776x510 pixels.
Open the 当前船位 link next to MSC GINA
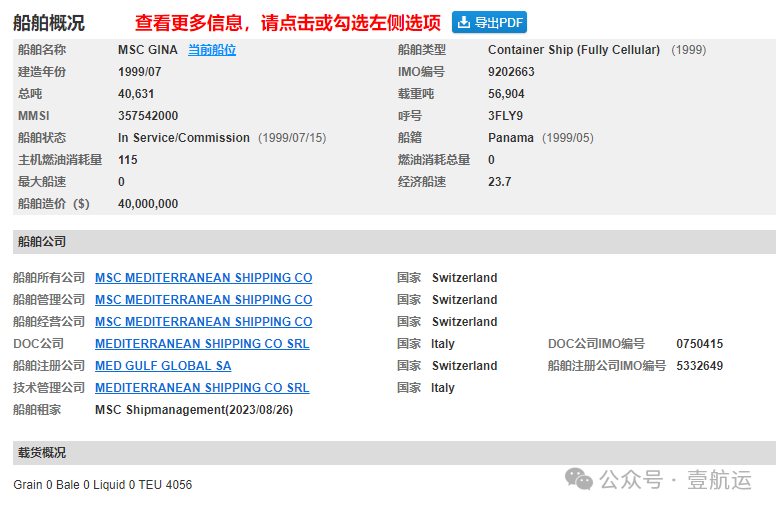pos(212,50)
